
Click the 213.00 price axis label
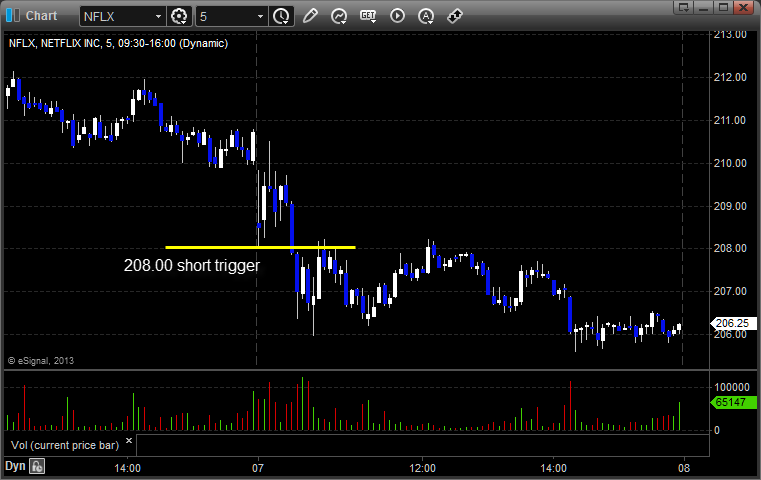(x=730, y=35)
